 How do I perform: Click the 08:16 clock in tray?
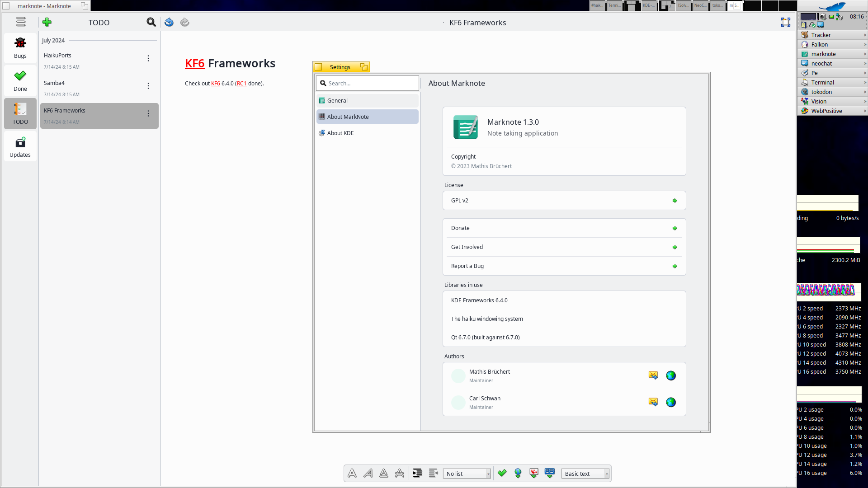point(857,17)
